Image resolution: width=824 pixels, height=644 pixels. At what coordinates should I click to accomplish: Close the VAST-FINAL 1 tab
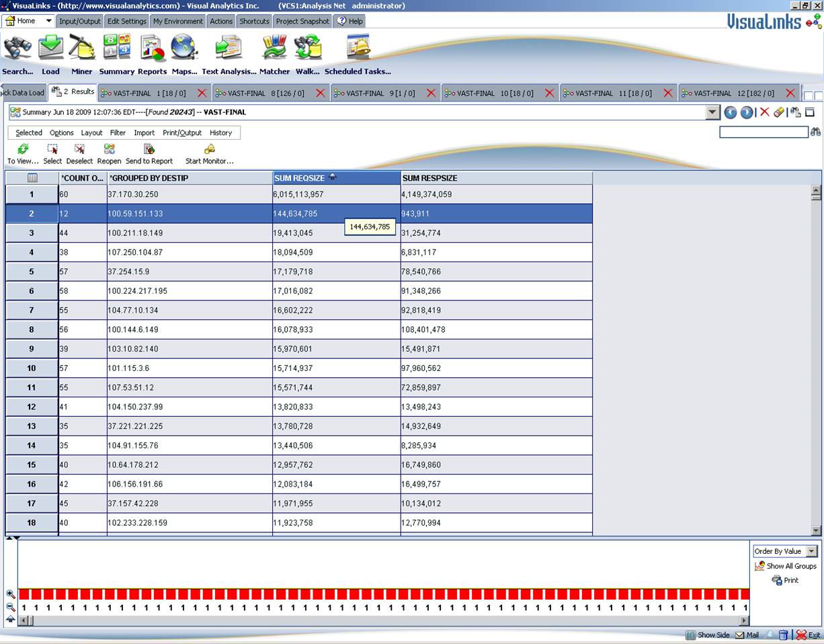click(202, 93)
